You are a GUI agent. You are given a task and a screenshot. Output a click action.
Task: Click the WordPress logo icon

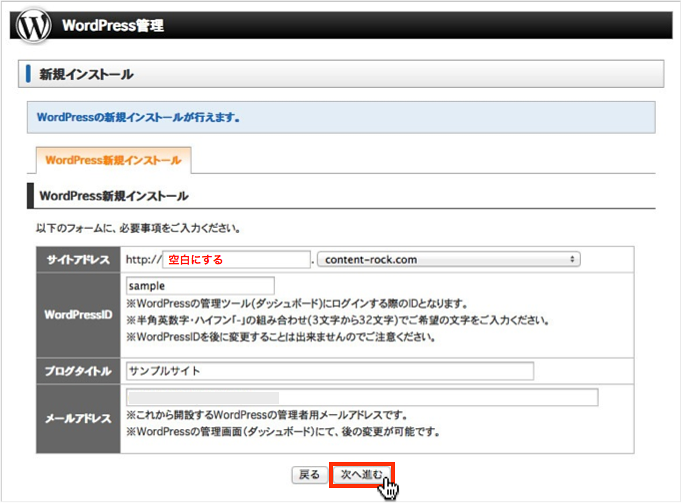pyautogui.click(x=33, y=25)
